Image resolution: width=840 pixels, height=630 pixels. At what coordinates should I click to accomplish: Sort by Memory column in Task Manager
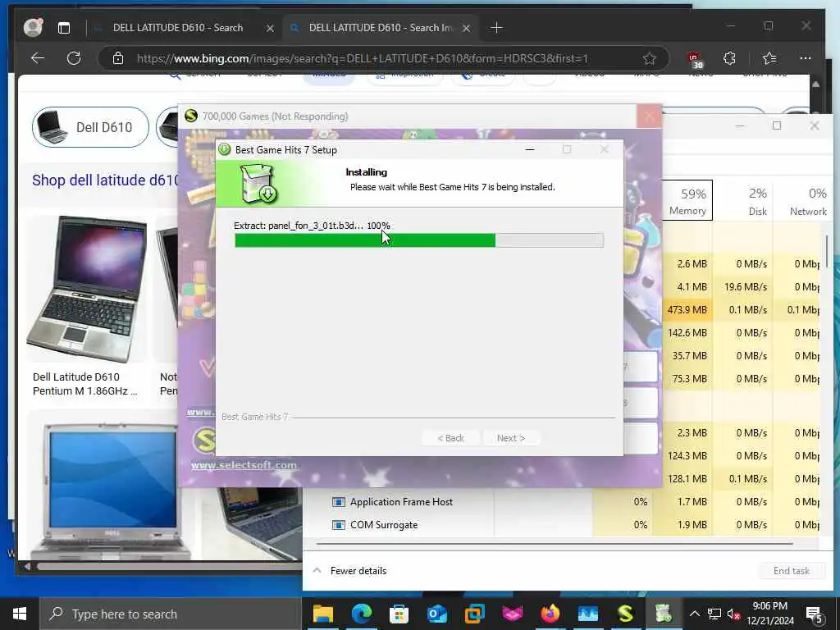tap(687, 200)
